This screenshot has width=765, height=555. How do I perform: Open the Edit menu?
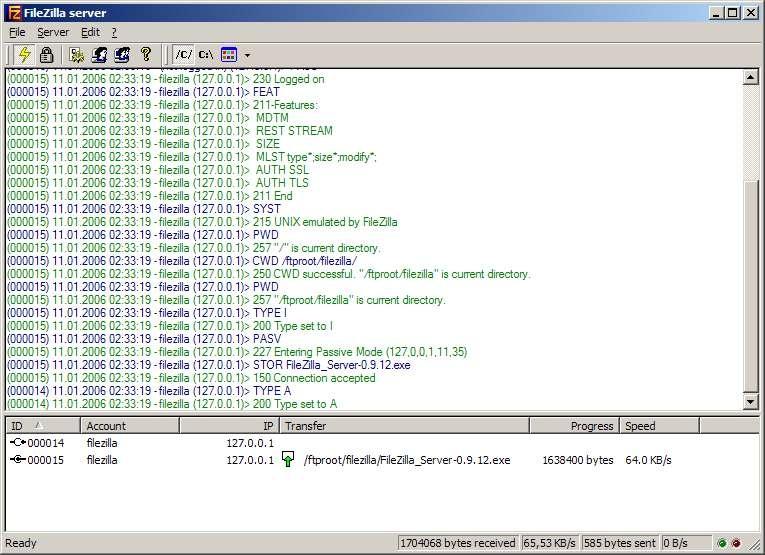(x=90, y=32)
